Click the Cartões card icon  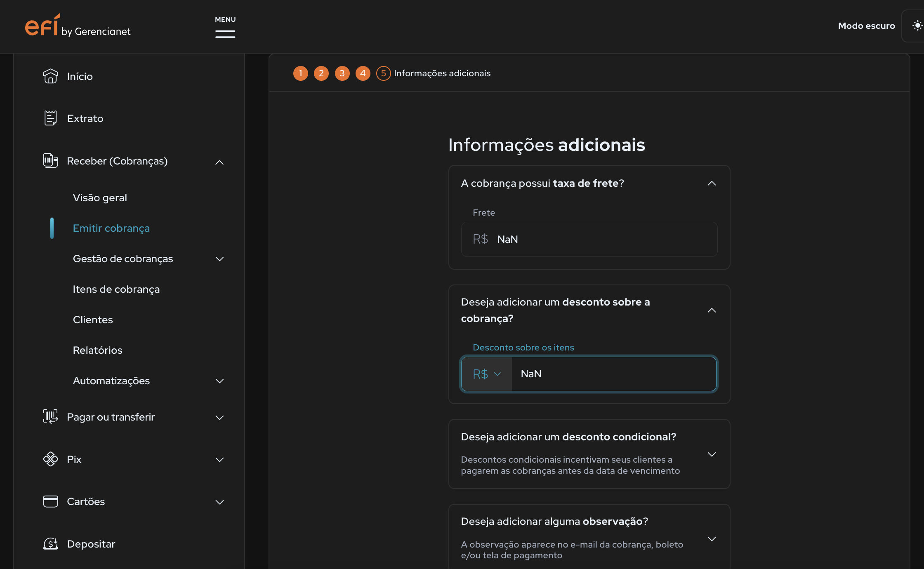tap(50, 501)
